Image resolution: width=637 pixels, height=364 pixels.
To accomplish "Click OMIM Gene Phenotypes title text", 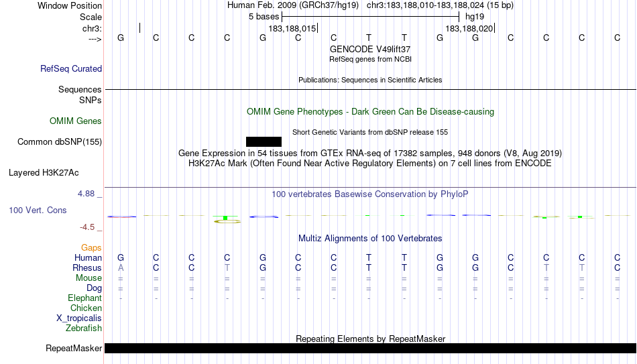I will pos(370,112).
